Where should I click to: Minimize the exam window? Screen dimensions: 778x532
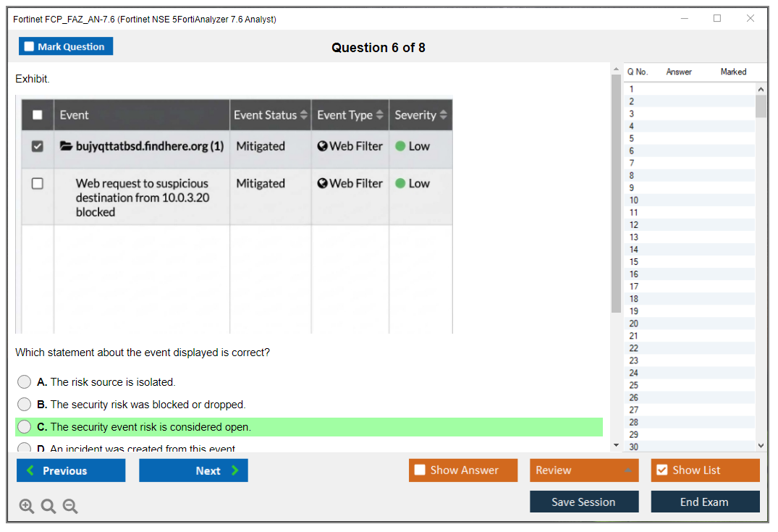click(x=685, y=18)
